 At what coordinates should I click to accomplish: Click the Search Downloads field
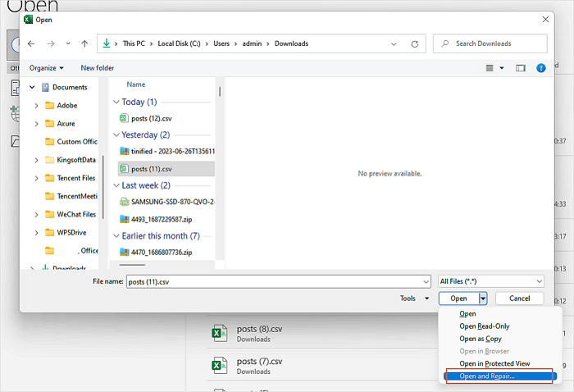490,43
